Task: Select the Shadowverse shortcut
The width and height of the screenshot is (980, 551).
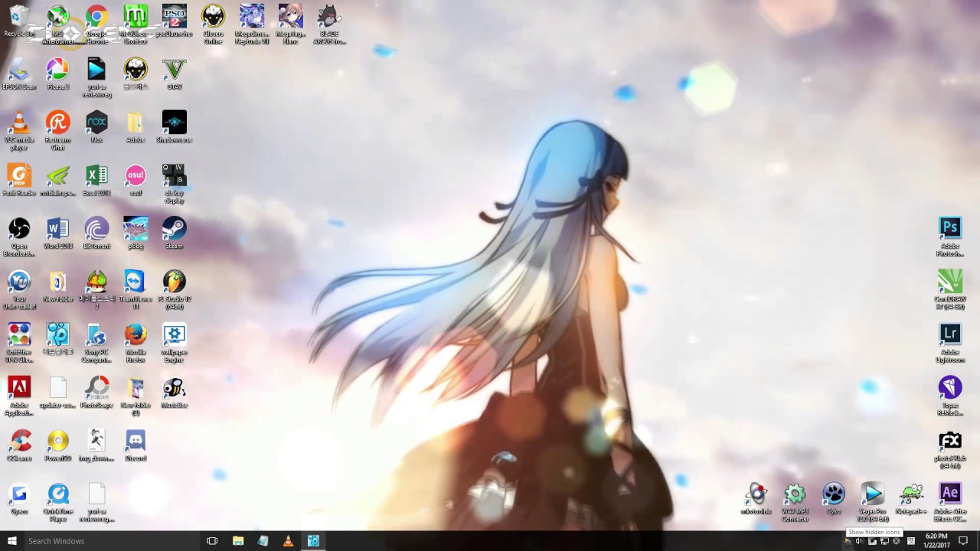Action: [175, 127]
